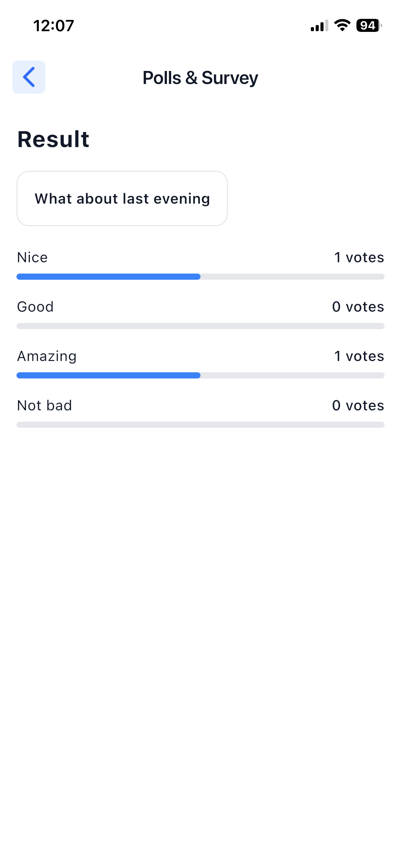Click the Good option progress bar
The height and width of the screenshot is (868, 401).
pyautogui.click(x=200, y=326)
